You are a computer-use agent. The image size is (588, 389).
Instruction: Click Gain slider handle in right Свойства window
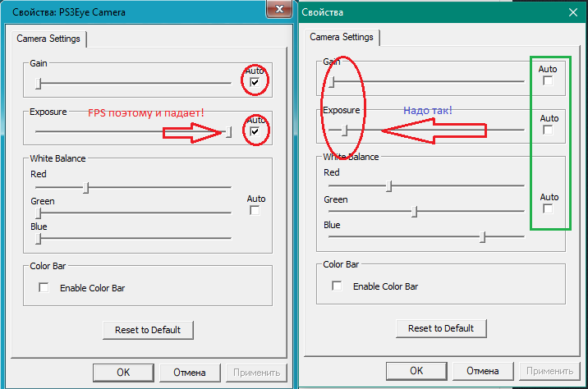tap(332, 82)
